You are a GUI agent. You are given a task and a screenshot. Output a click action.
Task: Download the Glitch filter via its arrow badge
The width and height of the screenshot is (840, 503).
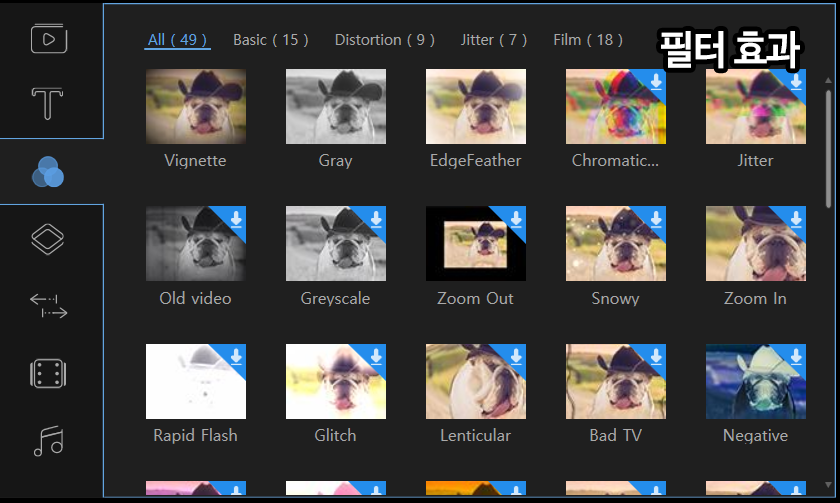[376, 356]
